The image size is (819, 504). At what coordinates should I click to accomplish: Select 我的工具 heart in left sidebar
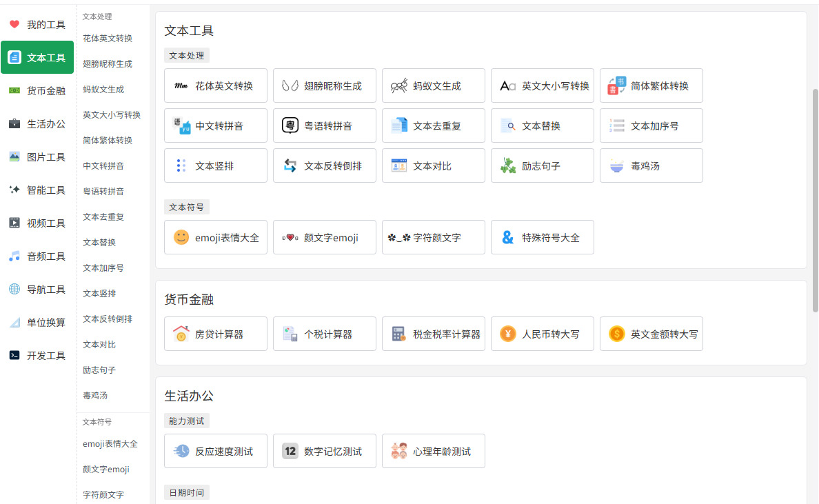(14, 25)
